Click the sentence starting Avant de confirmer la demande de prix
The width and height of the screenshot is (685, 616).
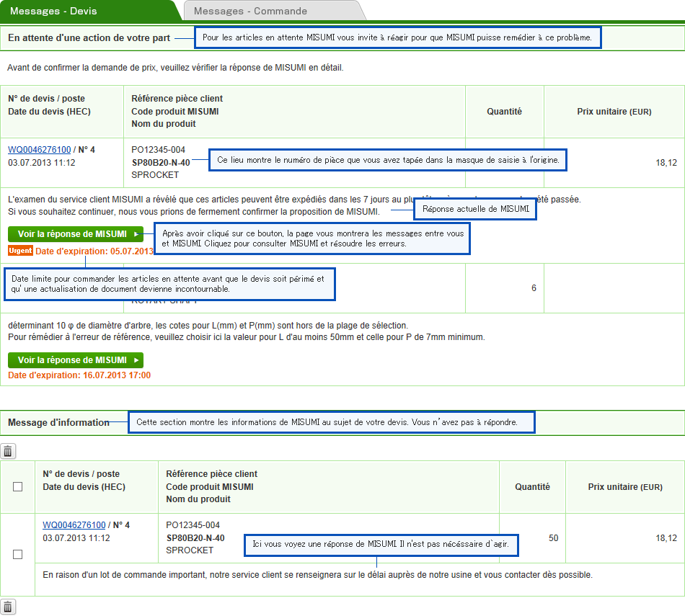[x=175, y=68]
